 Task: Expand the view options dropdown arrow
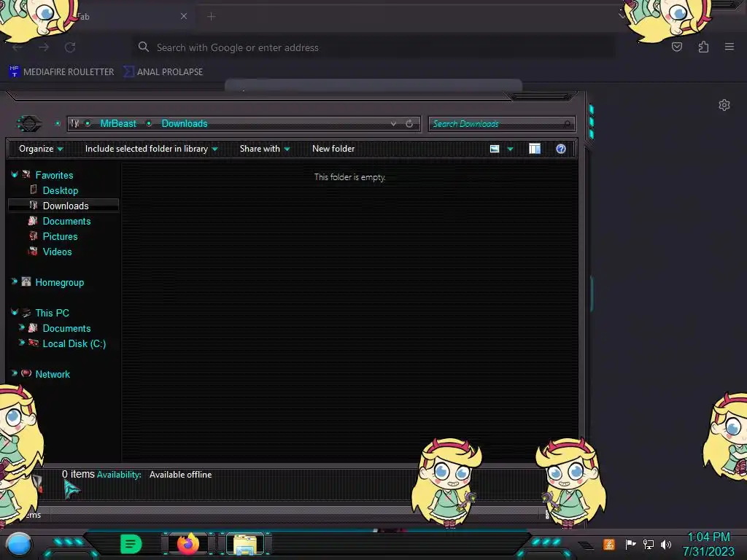pyautogui.click(x=510, y=149)
